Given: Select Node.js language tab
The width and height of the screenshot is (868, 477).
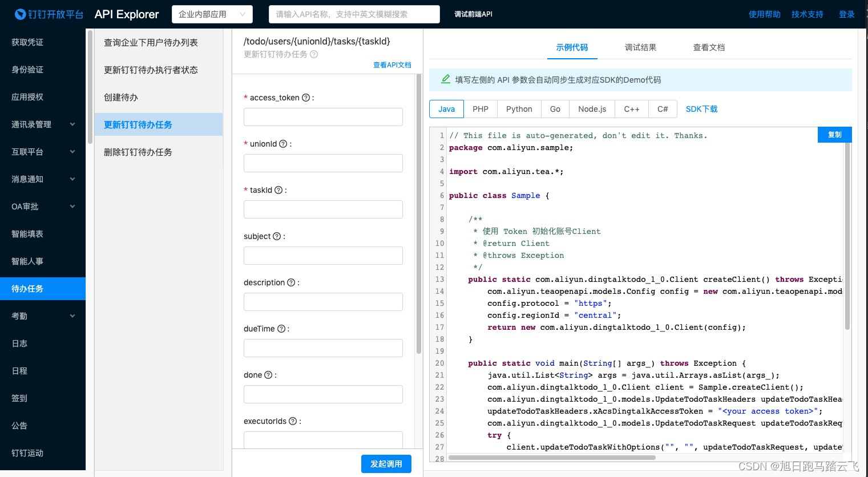Looking at the screenshot, I should pyautogui.click(x=592, y=109).
